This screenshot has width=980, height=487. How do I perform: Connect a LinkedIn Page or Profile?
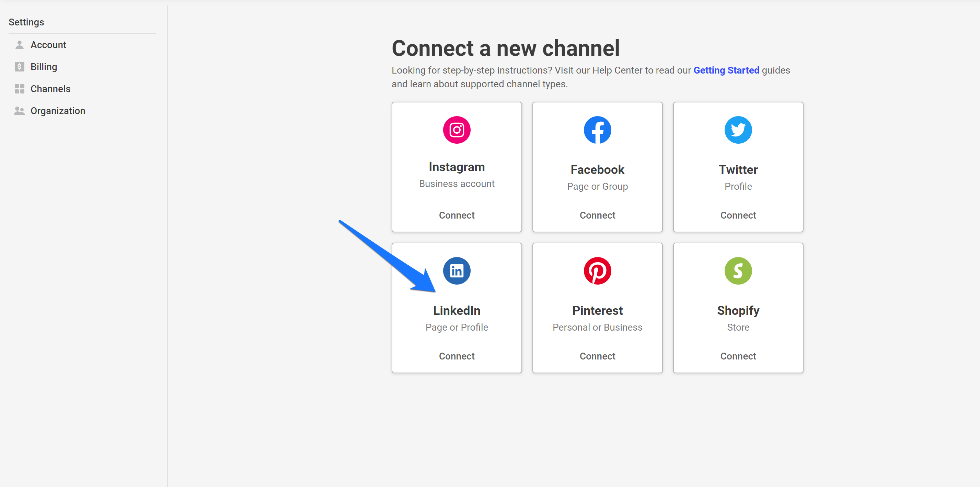pos(457,356)
